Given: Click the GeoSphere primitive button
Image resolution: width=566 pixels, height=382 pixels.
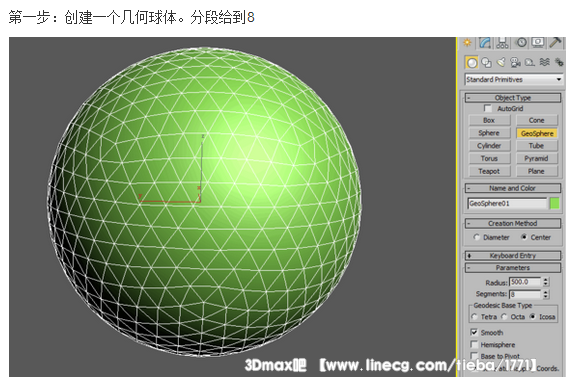Looking at the screenshot, I should pos(537,133).
